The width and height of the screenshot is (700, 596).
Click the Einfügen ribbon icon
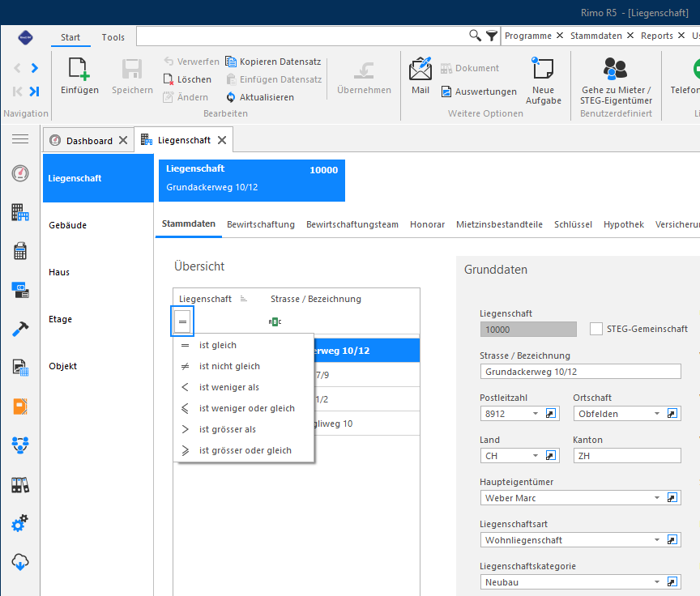click(79, 70)
